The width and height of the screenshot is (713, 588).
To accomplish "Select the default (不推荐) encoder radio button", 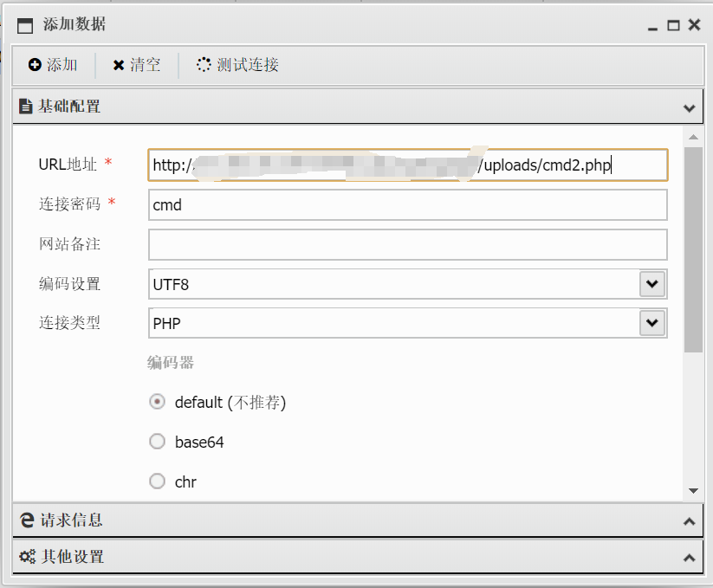I will tap(157, 402).
